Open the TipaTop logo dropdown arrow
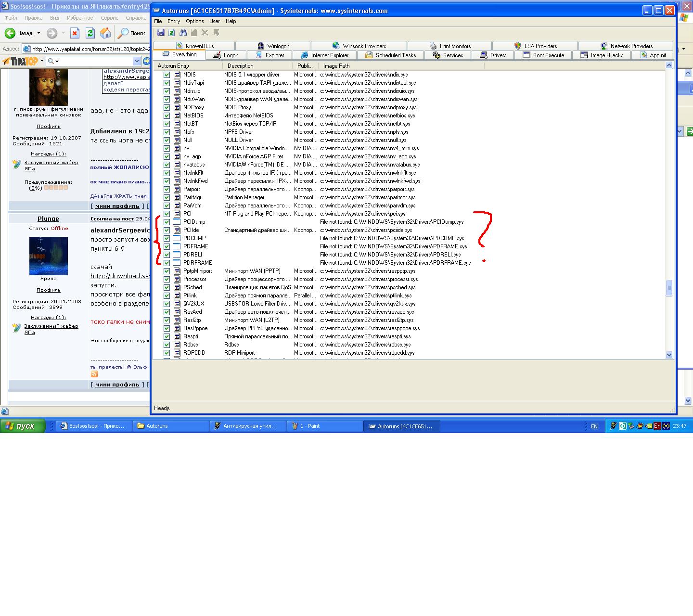The image size is (693, 616). click(42, 61)
